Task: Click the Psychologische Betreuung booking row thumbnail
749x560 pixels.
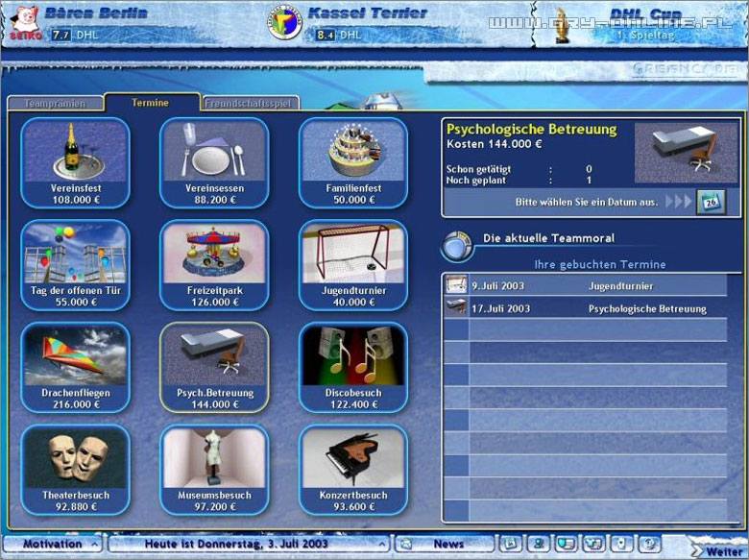Action: 456,308
